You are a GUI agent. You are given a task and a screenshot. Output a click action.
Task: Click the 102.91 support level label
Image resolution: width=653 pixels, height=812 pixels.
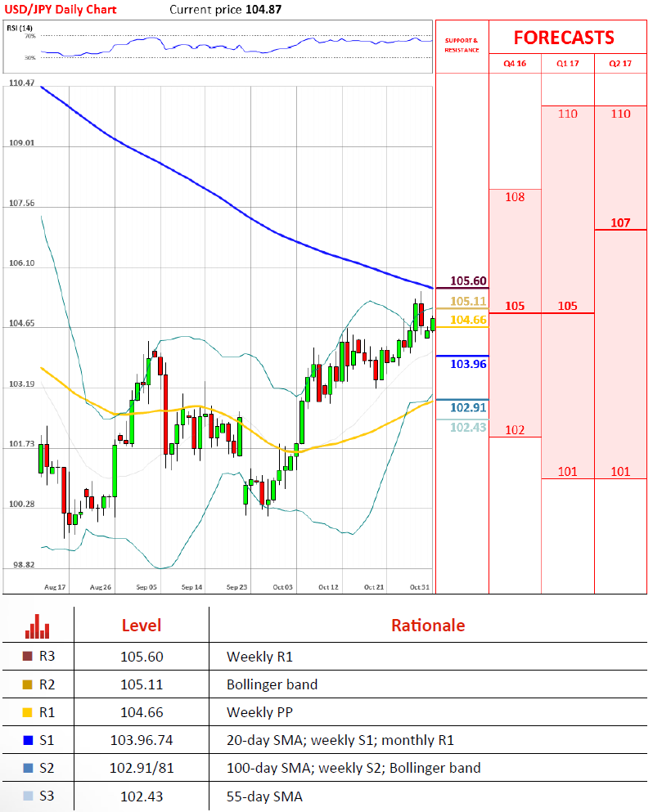(x=469, y=407)
